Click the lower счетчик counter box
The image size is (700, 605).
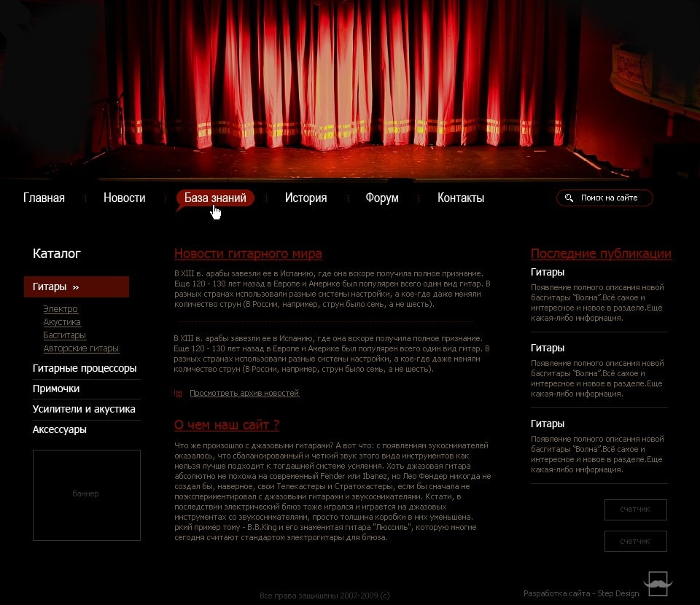click(x=636, y=541)
